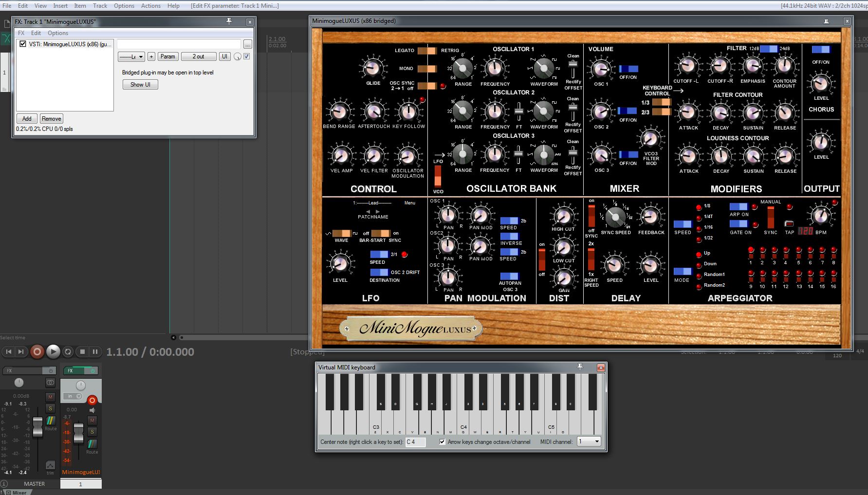
Task: Arm track 1 for recording in mixer
Action: pos(92,400)
